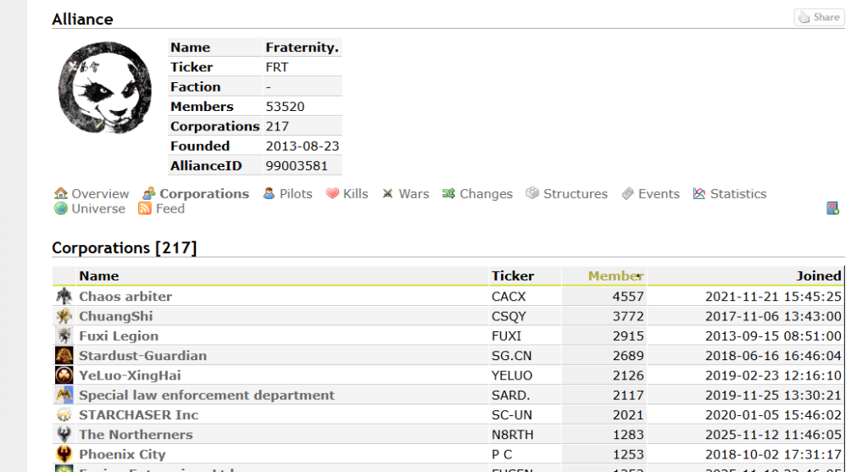Sort corporations by Ticker column header
The height and width of the screenshot is (472, 868).
pyautogui.click(x=513, y=275)
